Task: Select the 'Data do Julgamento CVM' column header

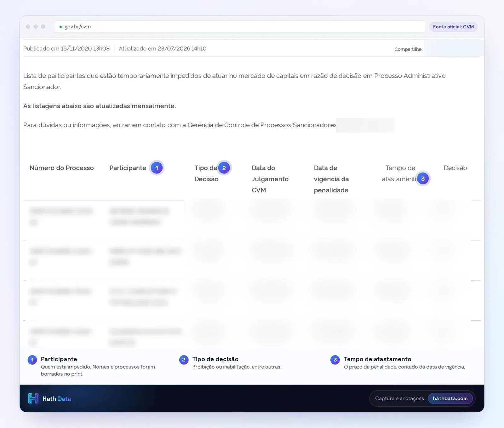Action: 270,179
